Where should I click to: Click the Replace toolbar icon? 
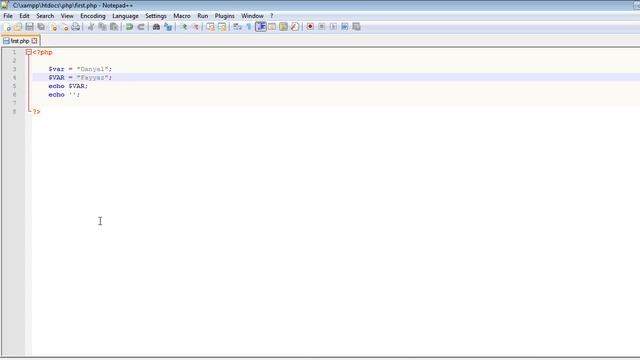point(168,27)
